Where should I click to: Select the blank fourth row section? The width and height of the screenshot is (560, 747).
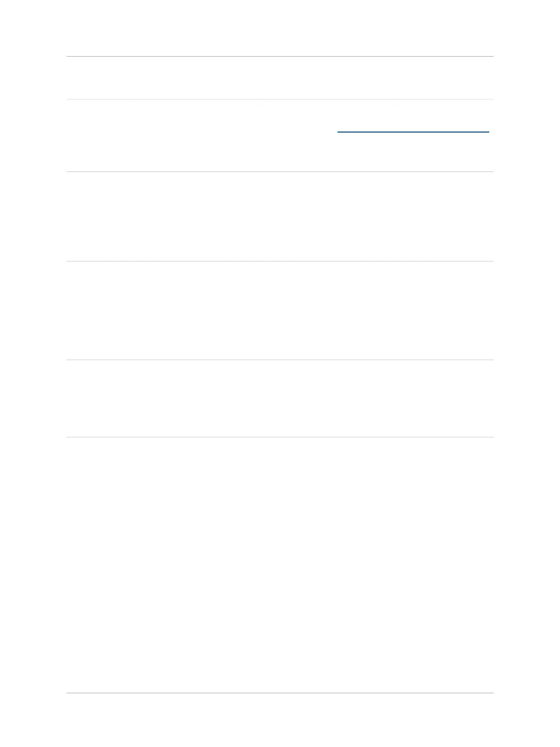click(x=280, y=310)
